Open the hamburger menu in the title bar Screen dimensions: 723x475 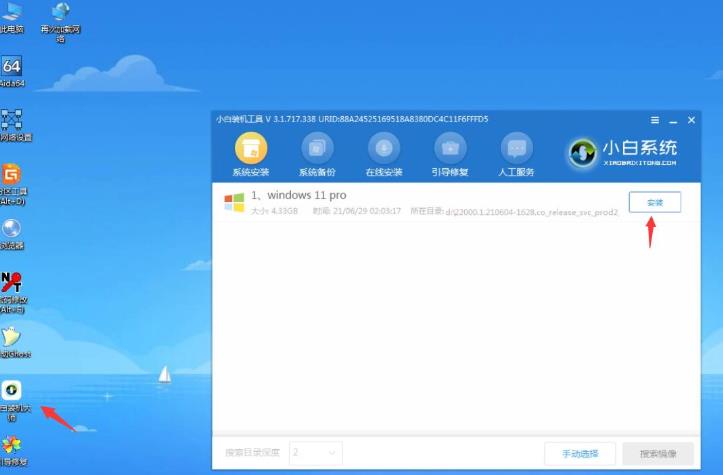655,120
